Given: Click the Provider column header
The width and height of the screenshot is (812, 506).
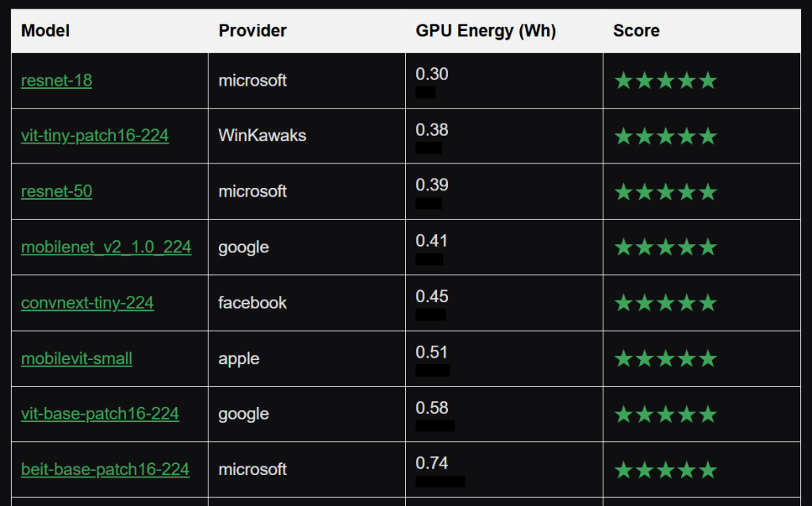Looking at the screenshot, I should click(x=252, y=31).
